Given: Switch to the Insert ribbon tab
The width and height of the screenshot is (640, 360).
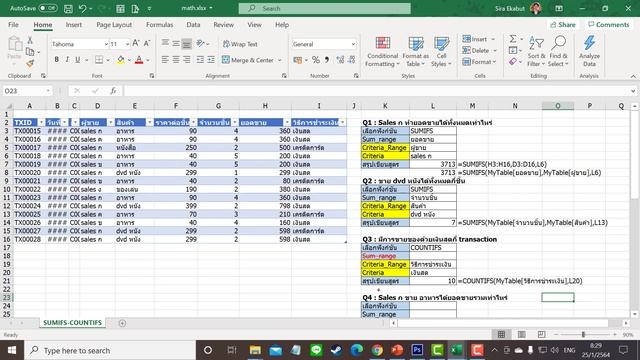Looking at the screenshot, I should pos(73,24).
